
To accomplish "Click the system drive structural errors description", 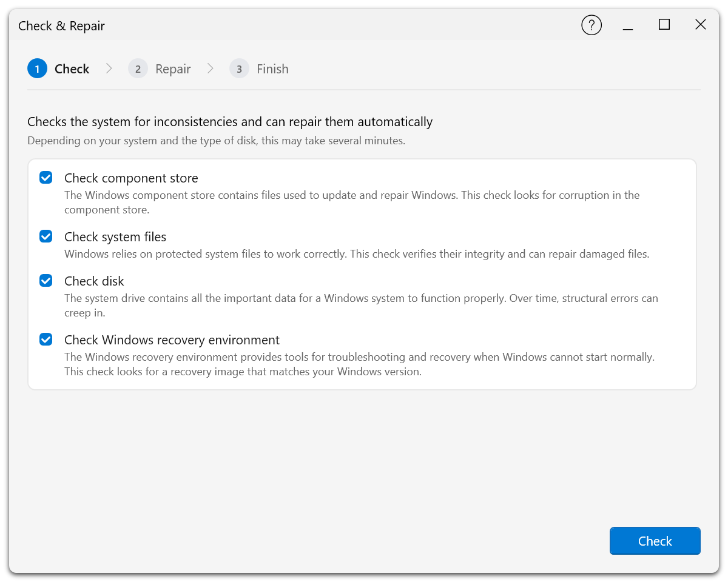I will pos(361,306).
